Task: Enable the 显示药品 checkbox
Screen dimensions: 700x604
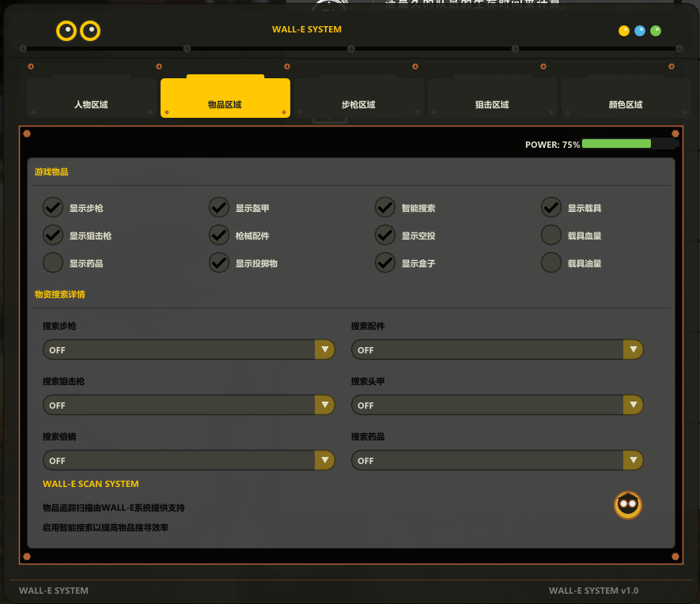Action: pos(53,262)
